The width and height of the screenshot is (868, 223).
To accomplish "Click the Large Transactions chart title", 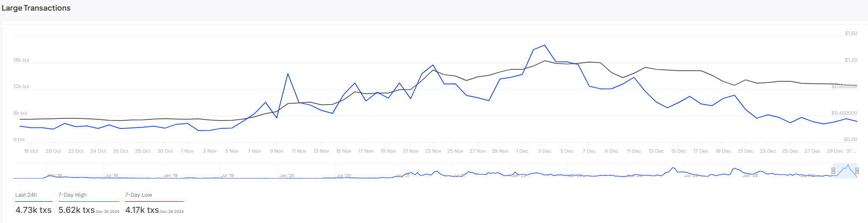I will [36, 8].
